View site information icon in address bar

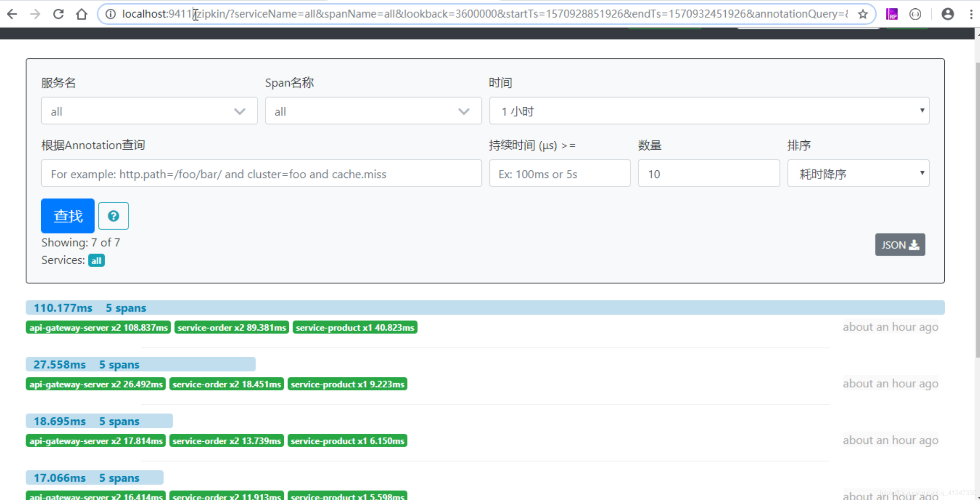[111, 14]
